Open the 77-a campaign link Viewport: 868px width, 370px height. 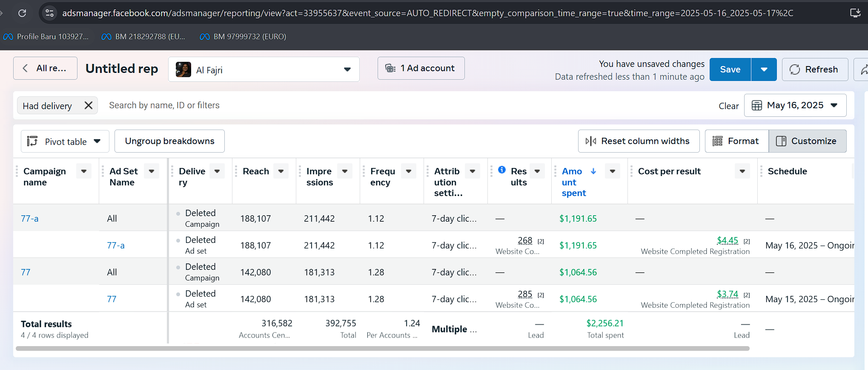[x=30, y=219]
